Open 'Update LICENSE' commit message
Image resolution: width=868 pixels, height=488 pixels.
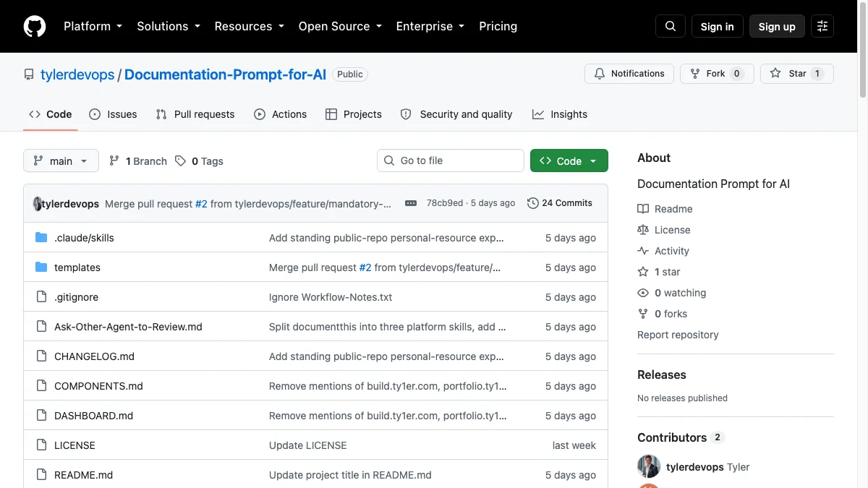coord(308,445)
